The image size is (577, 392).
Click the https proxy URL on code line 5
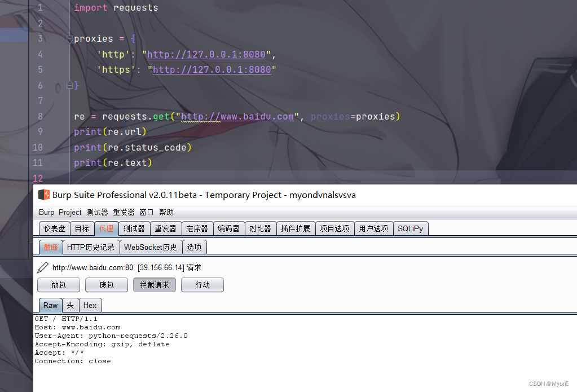pos(212,69)
